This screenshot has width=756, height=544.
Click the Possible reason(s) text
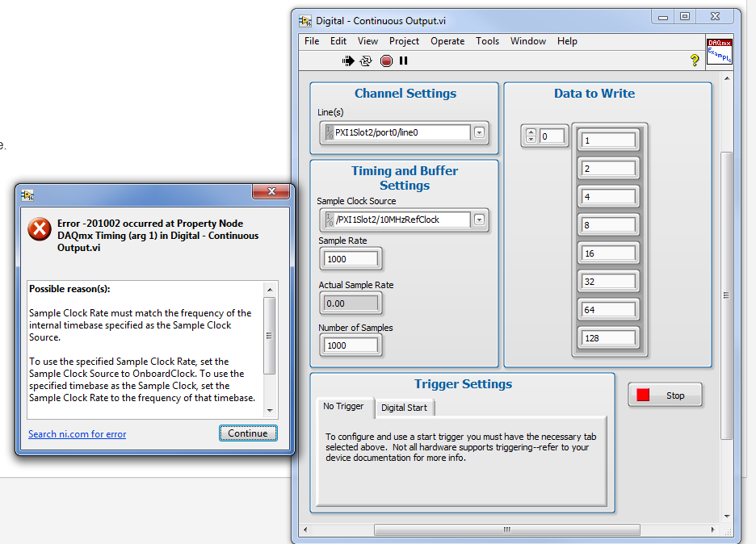click(x=69, y=289)
